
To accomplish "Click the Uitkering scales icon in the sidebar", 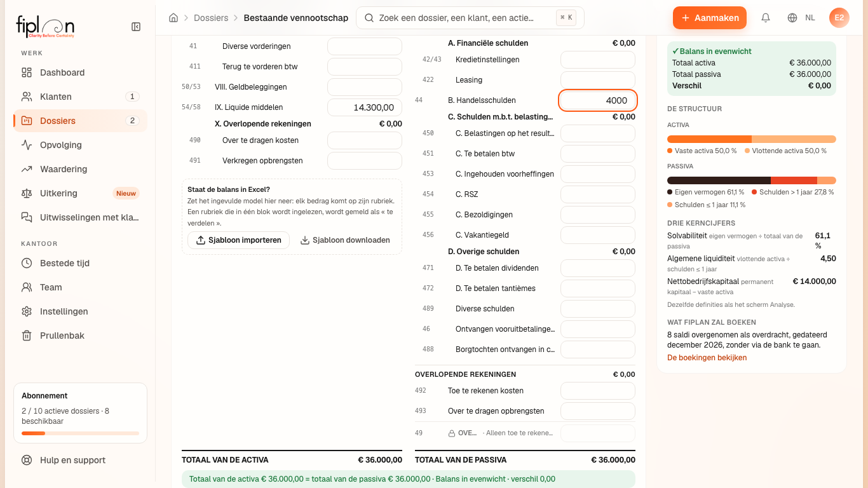I will (x=27, y=193).
